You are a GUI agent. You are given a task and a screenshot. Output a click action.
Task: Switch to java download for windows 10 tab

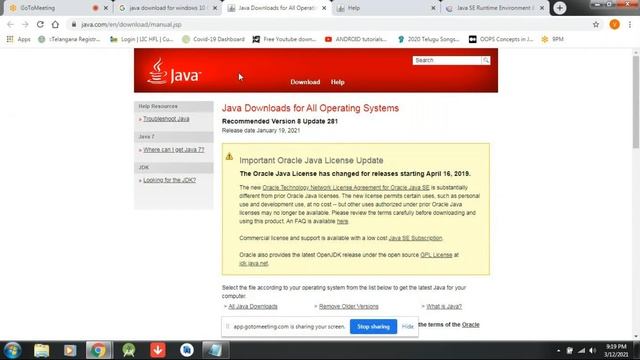167,8
